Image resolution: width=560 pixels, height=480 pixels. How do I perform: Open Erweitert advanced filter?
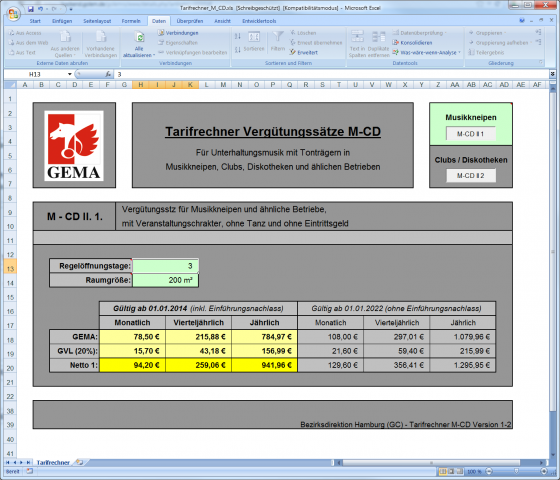[x=304, y=52]
